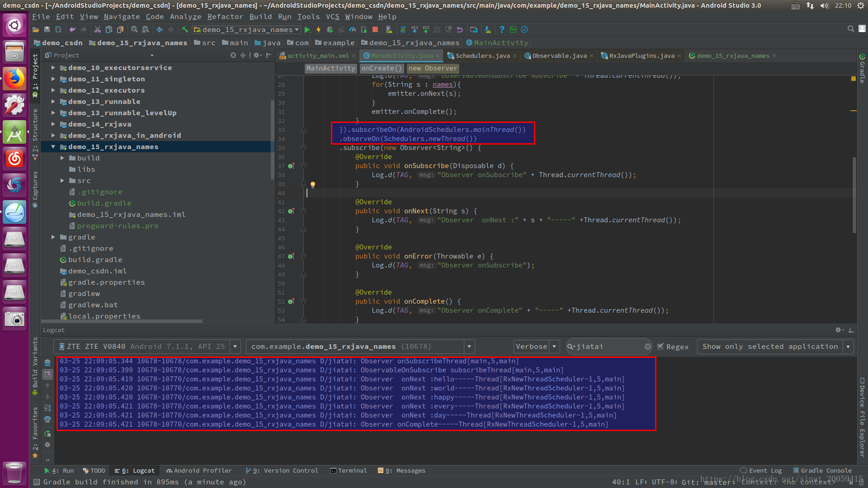Click the Synchronize toolbar icon
This screenshot has height=488, width=868.
pyautogui.click(x=58, y=30)
